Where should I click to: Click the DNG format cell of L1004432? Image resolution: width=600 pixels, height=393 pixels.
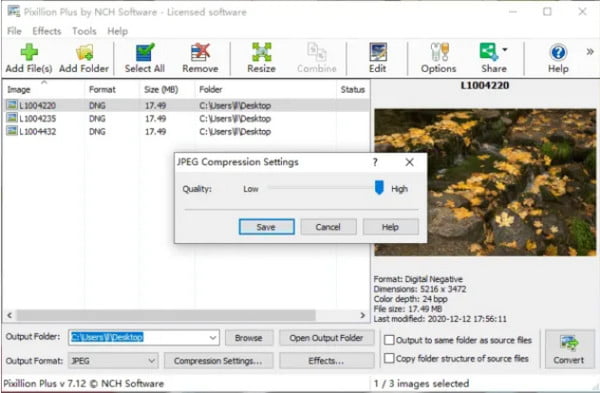pyautogui.click(x=97, y=131)
